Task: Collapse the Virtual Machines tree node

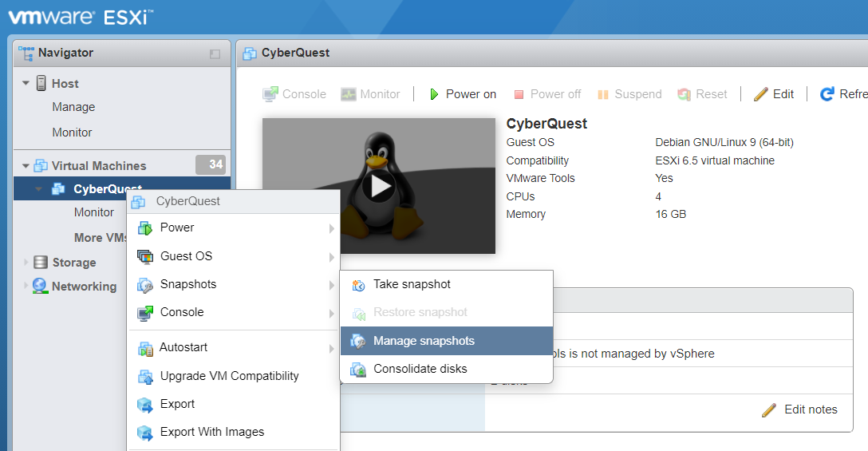Action: click(26, 166)
